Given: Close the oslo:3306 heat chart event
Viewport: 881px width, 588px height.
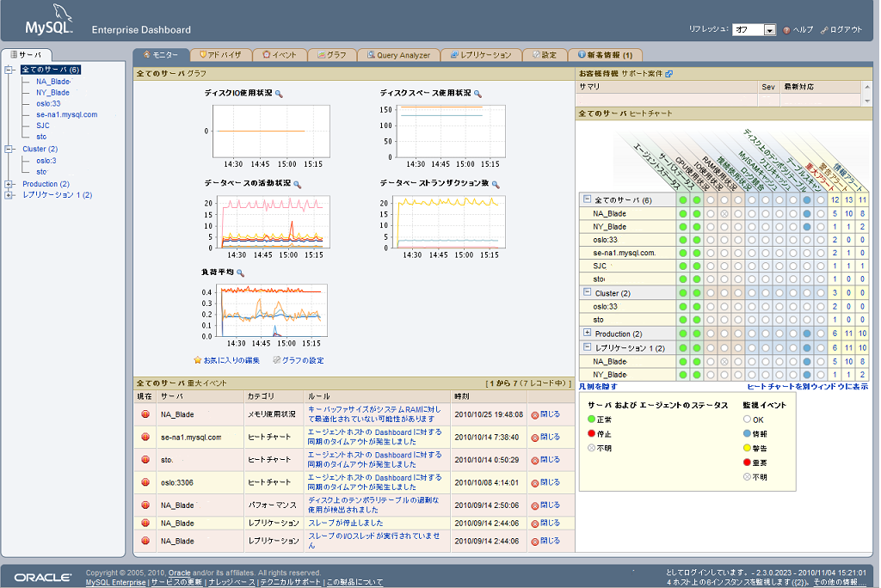Looking at the screenshot, I should click(545, 482).
